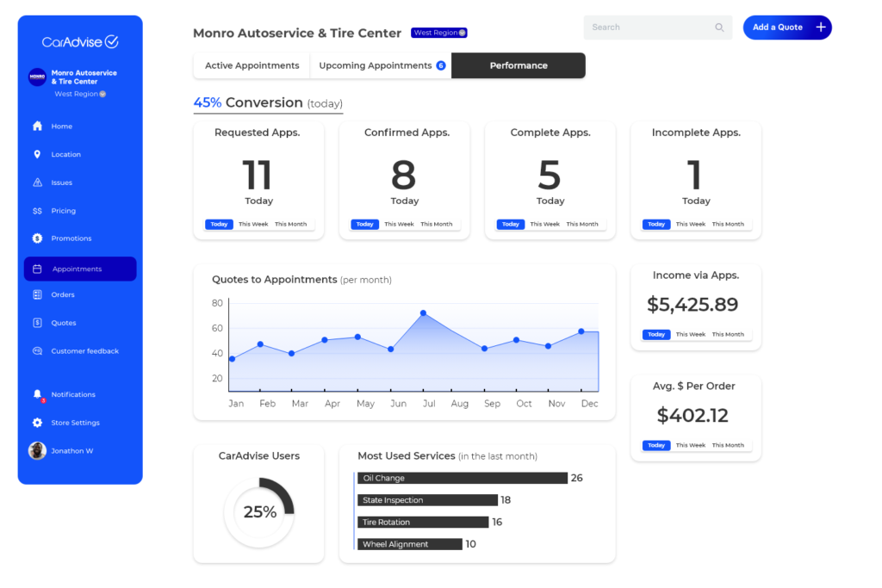Viewport: 882px width, 588px height.
Task: Select the Tire Rotation bar
Action: point(423,523)
